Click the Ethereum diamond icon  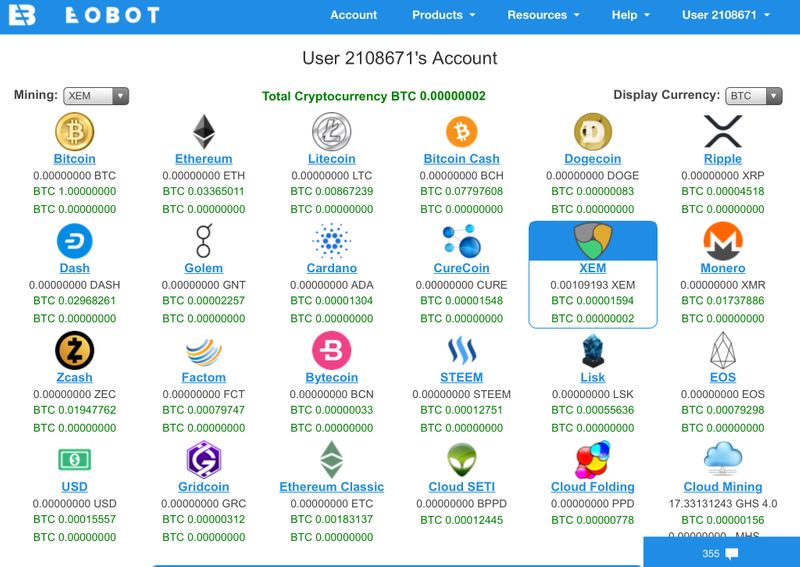tap(203, 131)
